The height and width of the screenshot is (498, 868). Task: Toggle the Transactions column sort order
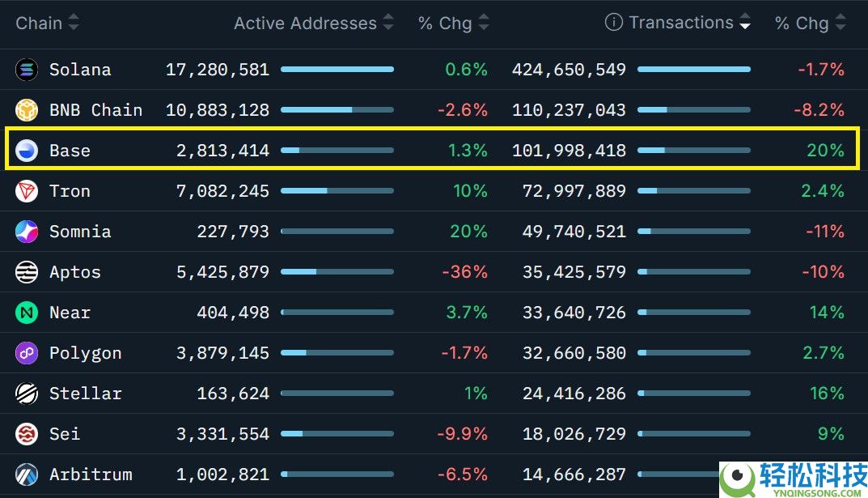coord(744,23)
